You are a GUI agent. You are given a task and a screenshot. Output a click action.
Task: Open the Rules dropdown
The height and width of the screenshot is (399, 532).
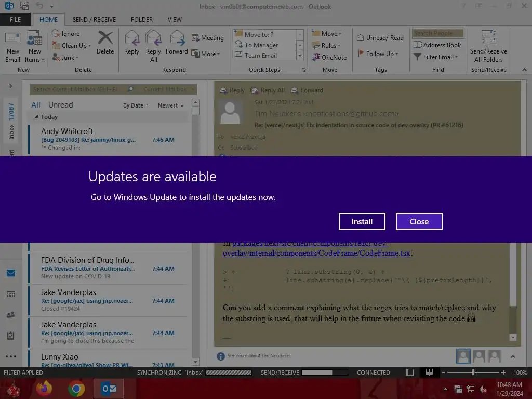point(326,45)
